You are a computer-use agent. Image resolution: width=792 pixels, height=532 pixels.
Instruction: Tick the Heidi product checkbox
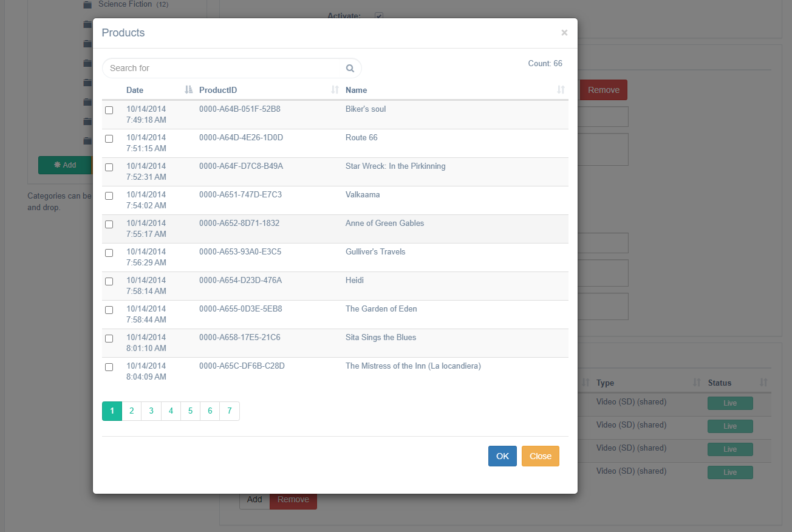109,281
